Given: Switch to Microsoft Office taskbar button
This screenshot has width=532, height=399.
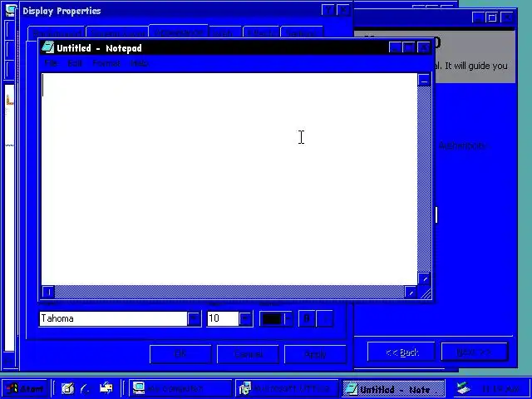Looking at the screenshot, I should (287, 389).
